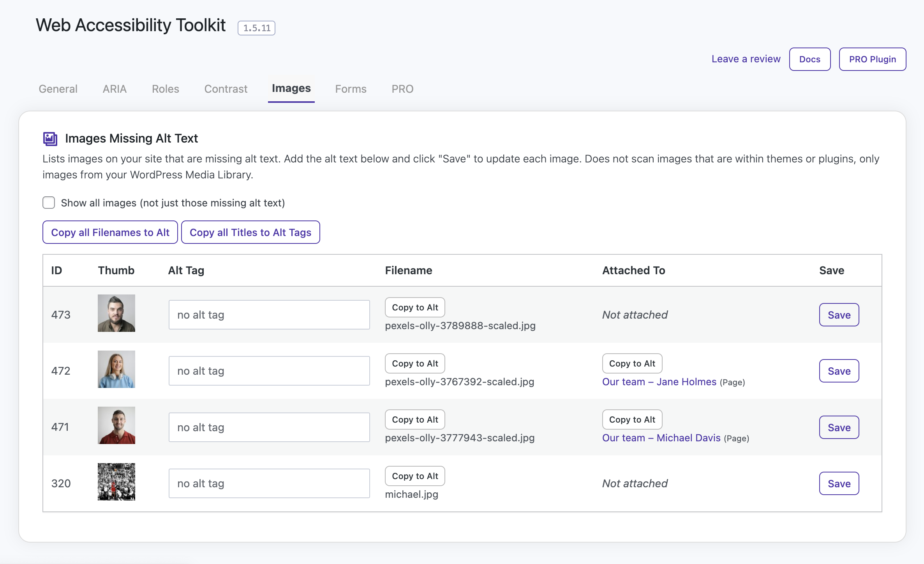
Task: Enable Show all images checkbox
Action: pos(49,203)
